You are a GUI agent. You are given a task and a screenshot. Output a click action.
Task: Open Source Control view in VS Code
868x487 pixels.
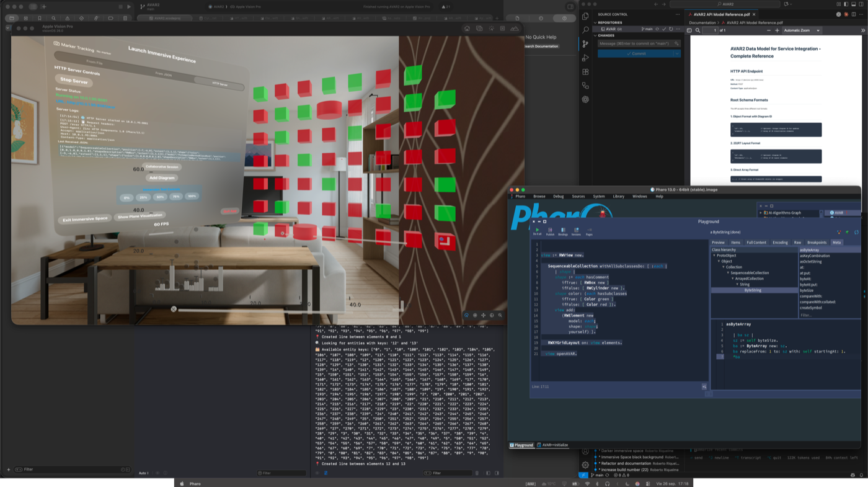(x=585, y=44)
